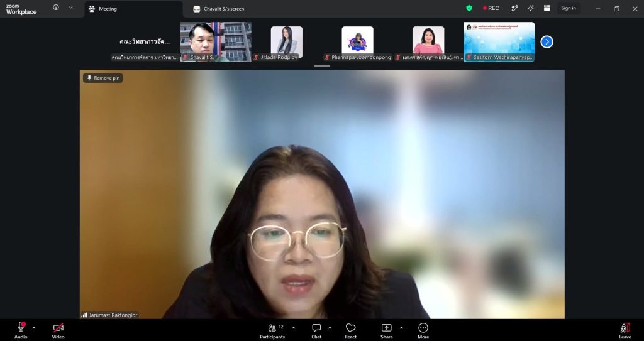Image resolution: width=644 pixels, height=341 pixels.
Task: Open the More options menu
Action: pyautogui.click(x=423, y=331)
